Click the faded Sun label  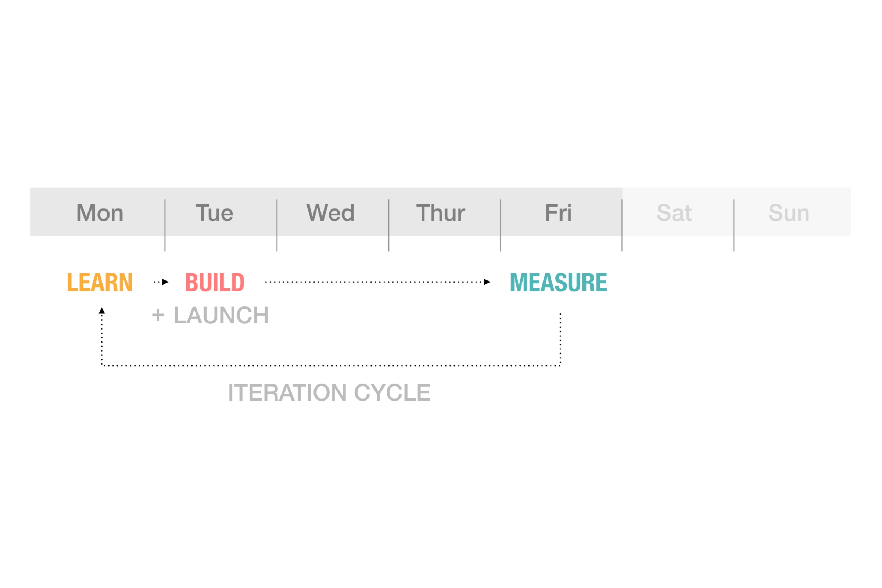coord(789,213)
